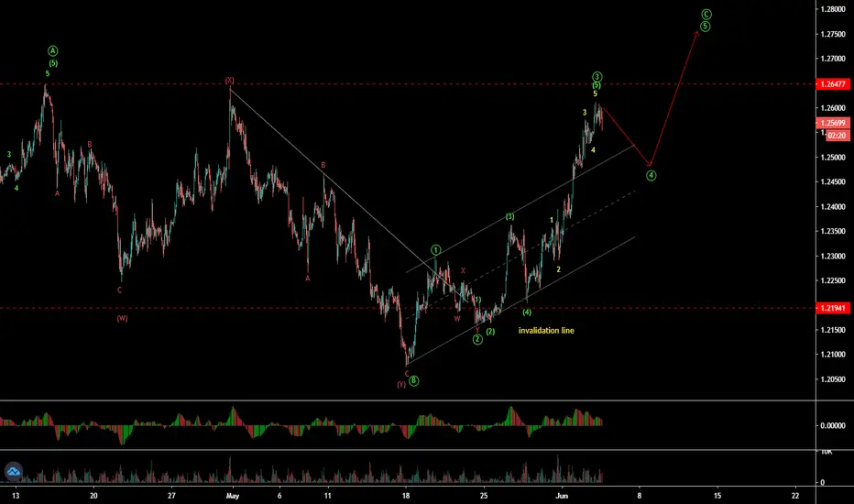
Task: Click the 1.23000 price axis value
Action: click(833, 256)
